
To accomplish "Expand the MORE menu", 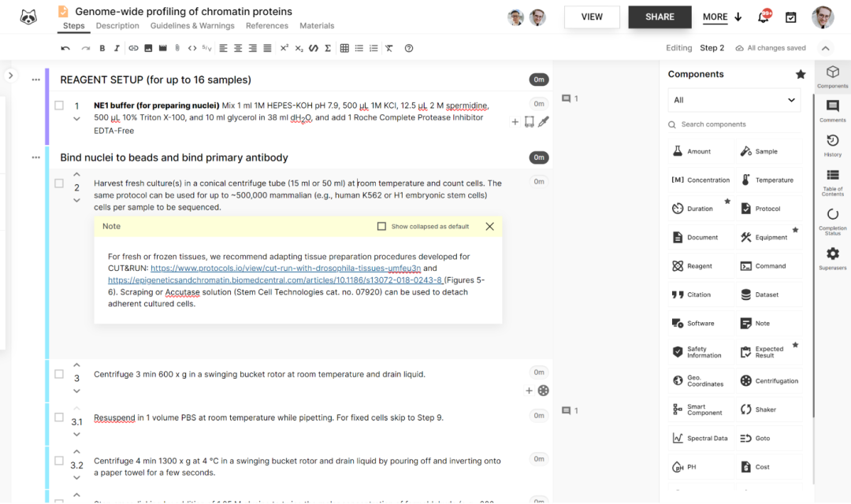I will pyautogui.click(x=723, y=17).
